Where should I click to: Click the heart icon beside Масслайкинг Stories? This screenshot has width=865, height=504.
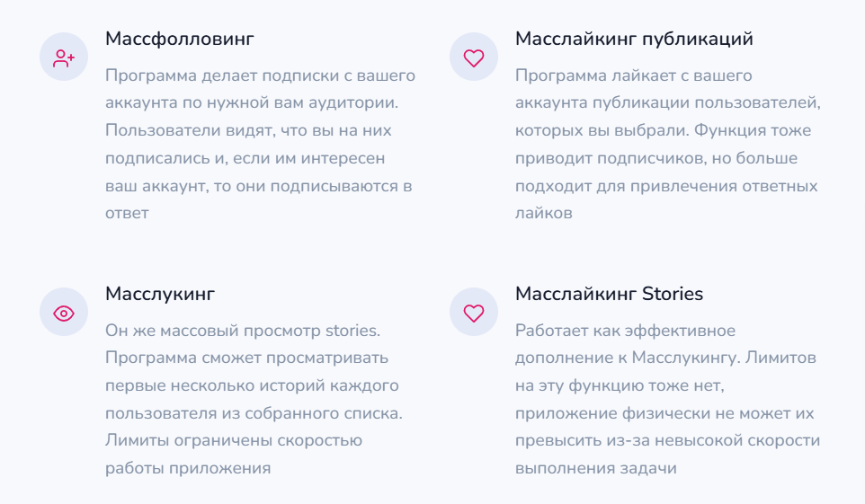(473, 313)
